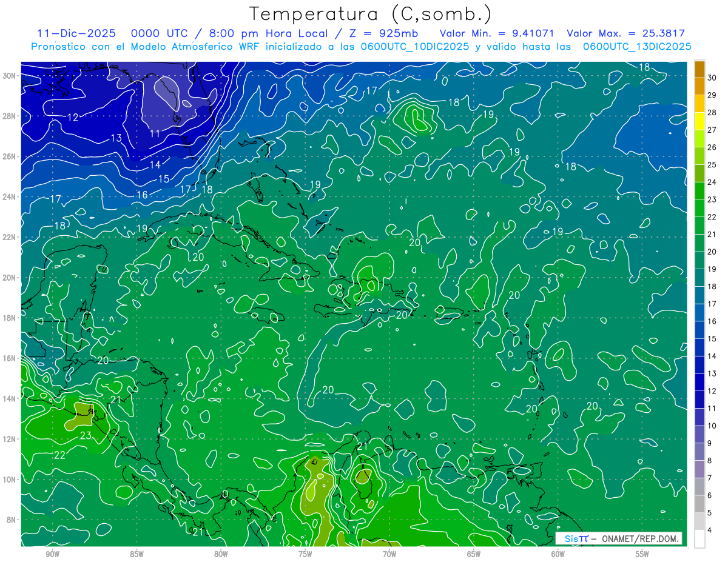Image resolution: width=728 pixels, height=562 pixels.
Task: Click the color scale label '30'
Action: tap(712, 78)
